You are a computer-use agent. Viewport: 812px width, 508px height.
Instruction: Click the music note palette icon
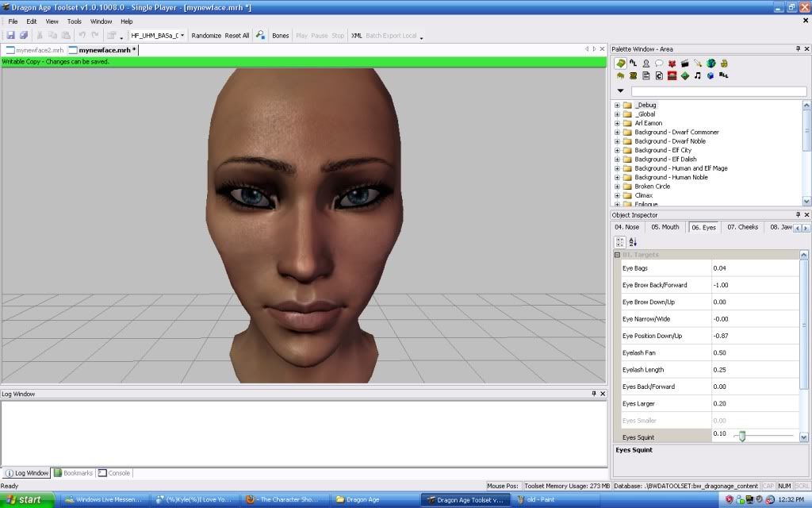tap(697, 76)
